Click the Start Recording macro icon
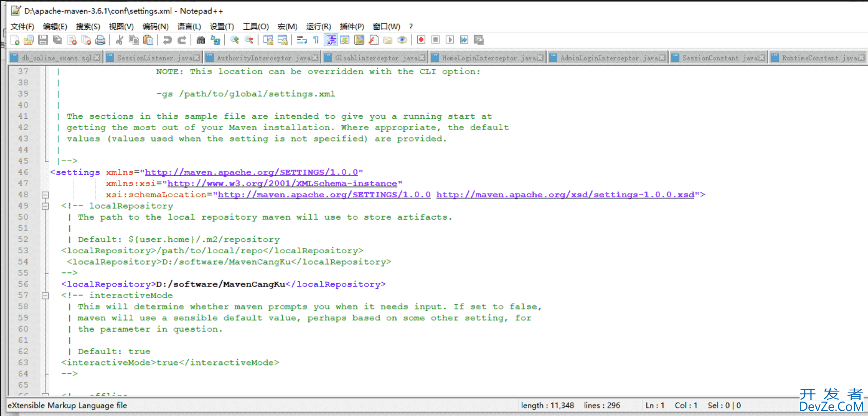This screenshot has height=416, width=868. pyautogui.click(x=421, y=40)
